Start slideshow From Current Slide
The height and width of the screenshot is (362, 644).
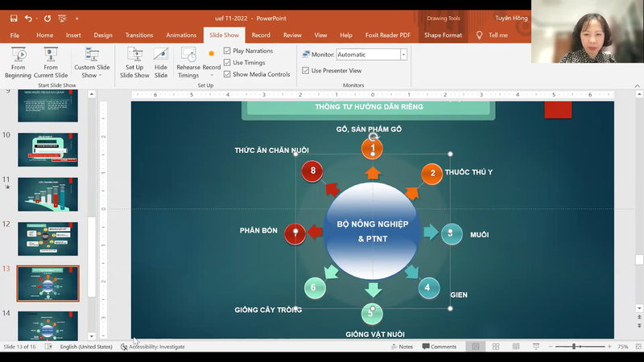pos(51,61)
